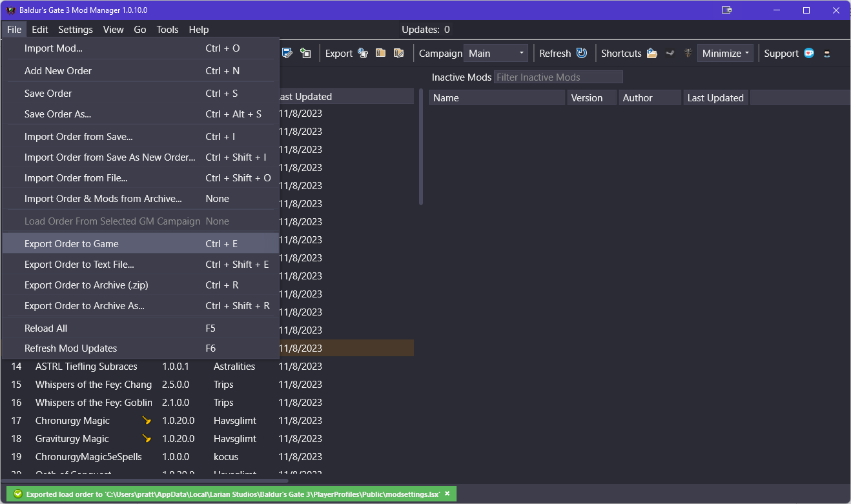Click the Refresh circular arrow icon

click(x=582, y=53)
